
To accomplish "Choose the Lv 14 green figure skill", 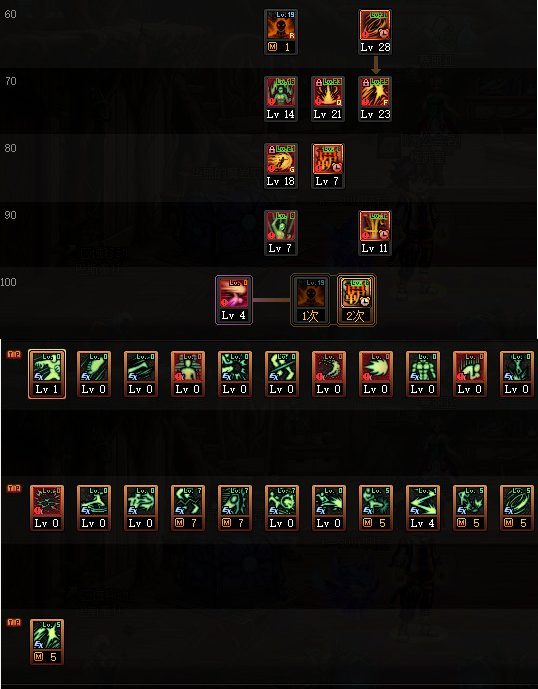I will pos(281,99).
